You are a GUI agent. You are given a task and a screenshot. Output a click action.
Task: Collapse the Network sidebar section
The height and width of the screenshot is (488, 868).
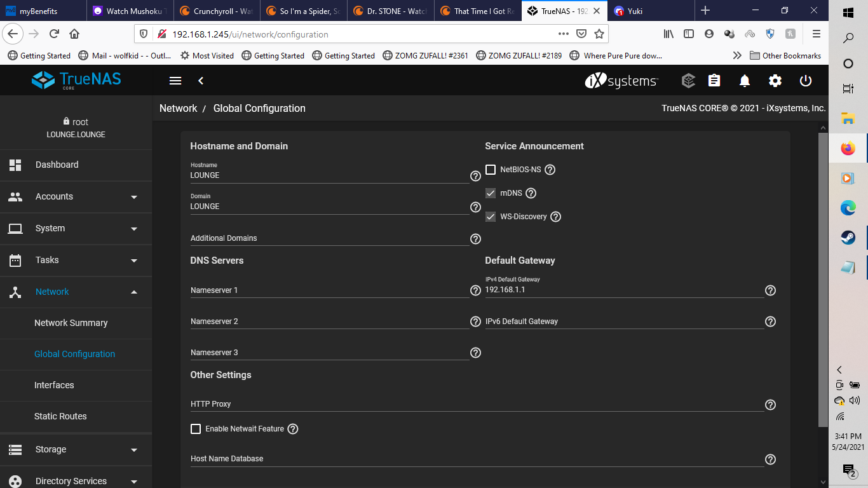coord(76,292)
